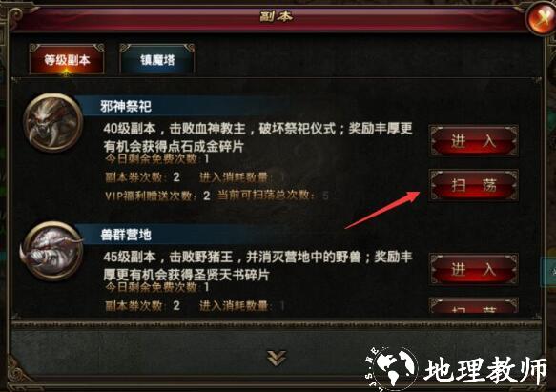Close the 副本 dungeon window

[542, 18]
